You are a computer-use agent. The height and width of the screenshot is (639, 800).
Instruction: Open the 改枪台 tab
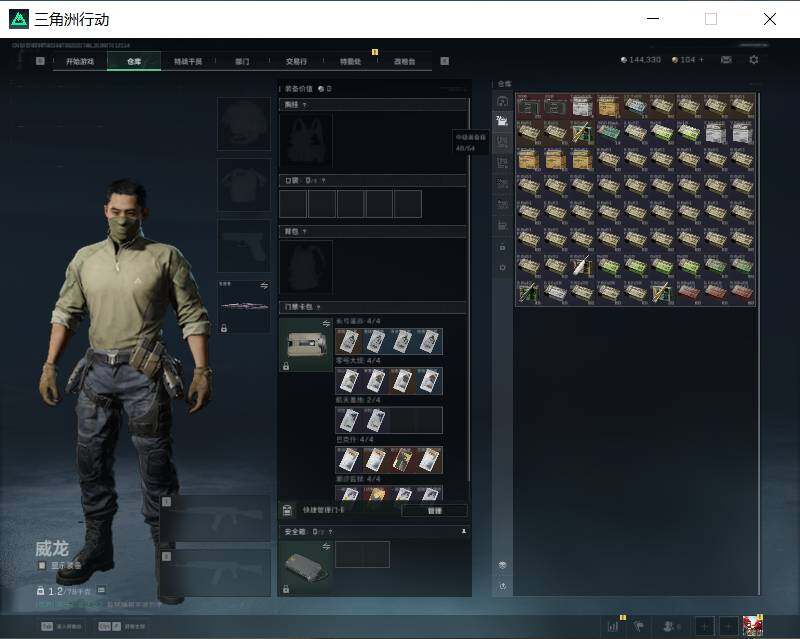(405, 61)
